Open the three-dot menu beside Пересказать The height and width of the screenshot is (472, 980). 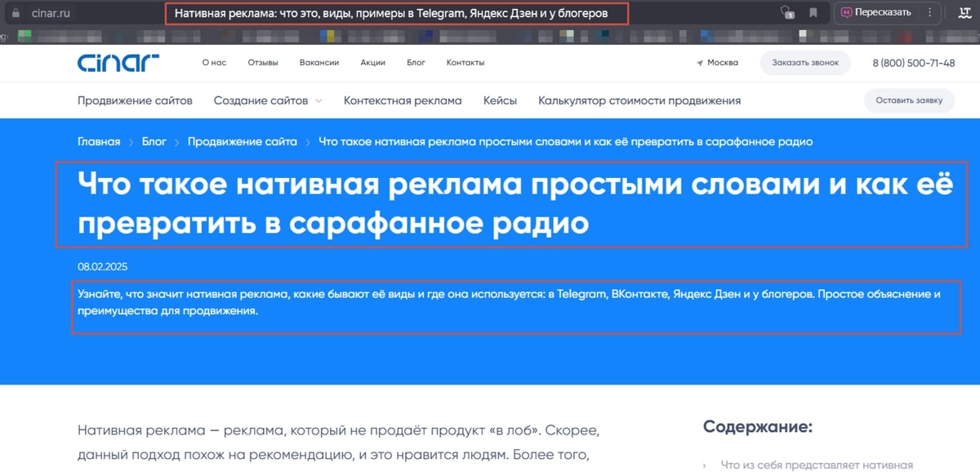coord(929,13)
